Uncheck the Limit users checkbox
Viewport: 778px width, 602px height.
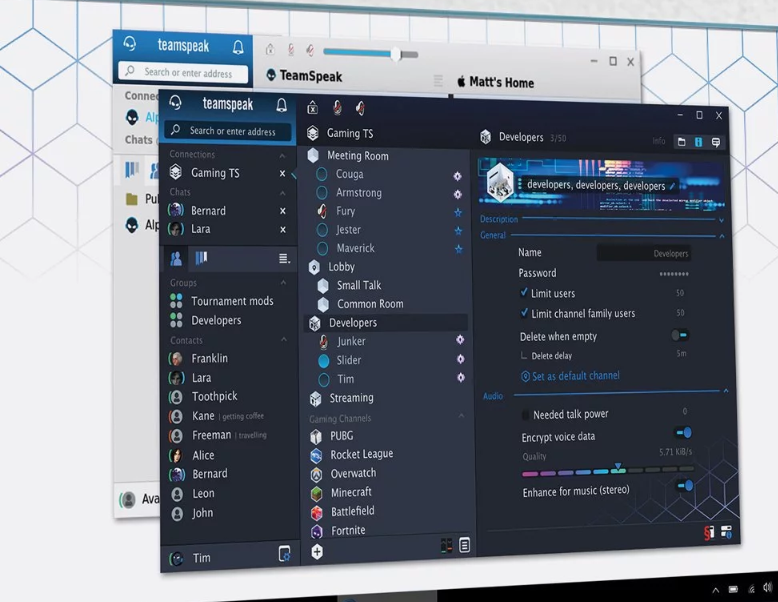(524, 292)
